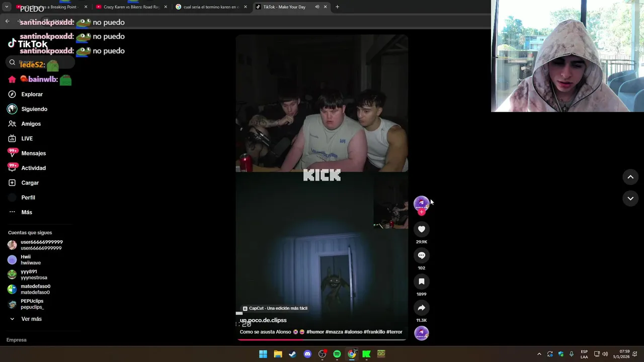Click the #terror hashtag

(x=394, y=332)
